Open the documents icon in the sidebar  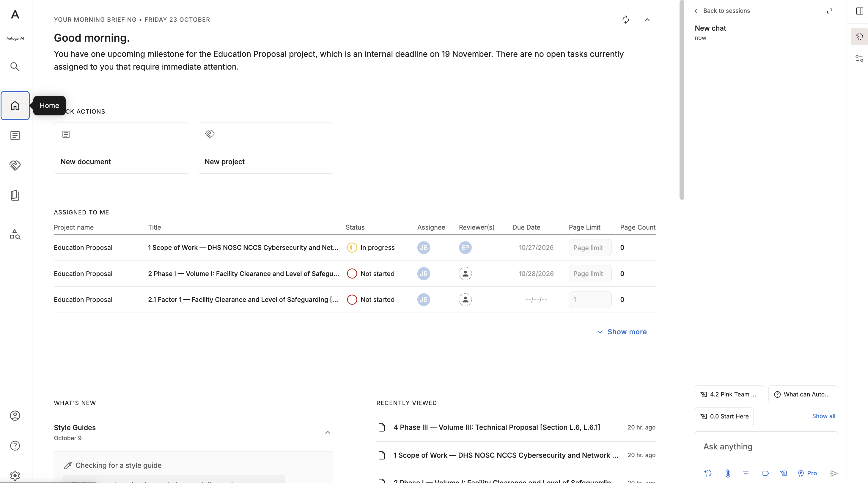click(x=15, y=136)
